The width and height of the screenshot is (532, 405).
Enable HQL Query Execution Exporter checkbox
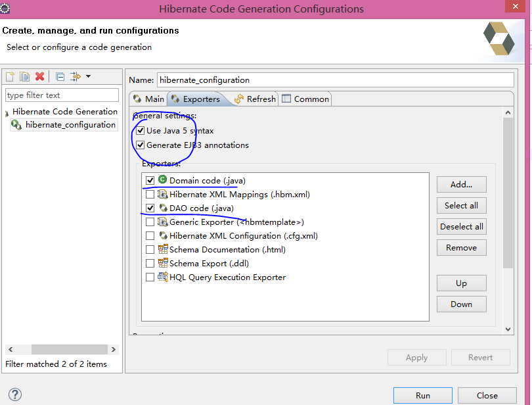(x=150, y=277)
